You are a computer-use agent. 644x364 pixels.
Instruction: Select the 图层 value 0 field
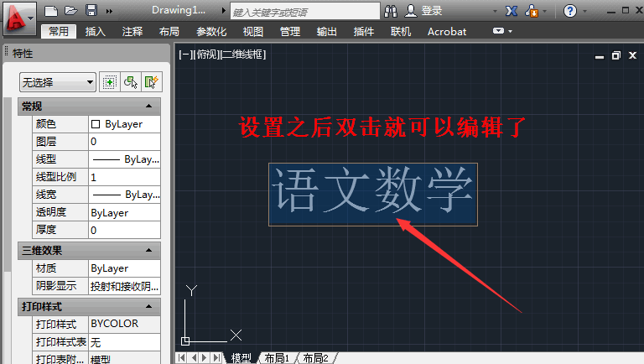(124, 142)
